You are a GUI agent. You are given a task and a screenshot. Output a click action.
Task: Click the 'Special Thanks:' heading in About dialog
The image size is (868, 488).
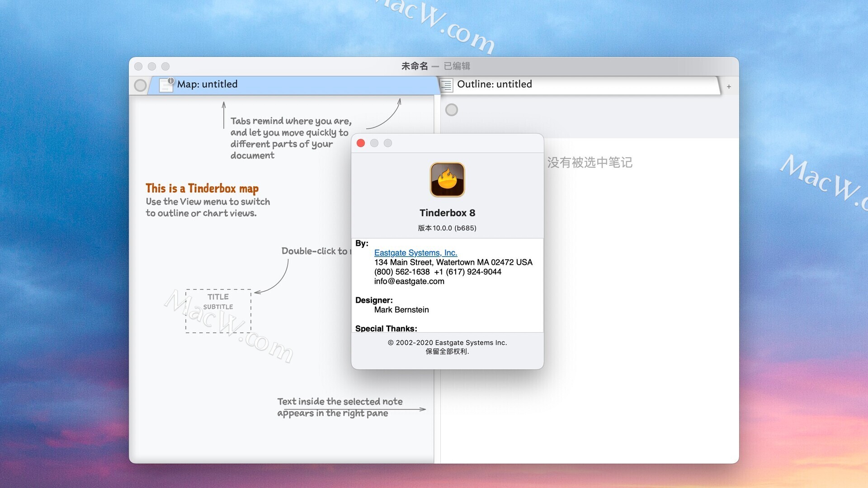tap(386, 328)
